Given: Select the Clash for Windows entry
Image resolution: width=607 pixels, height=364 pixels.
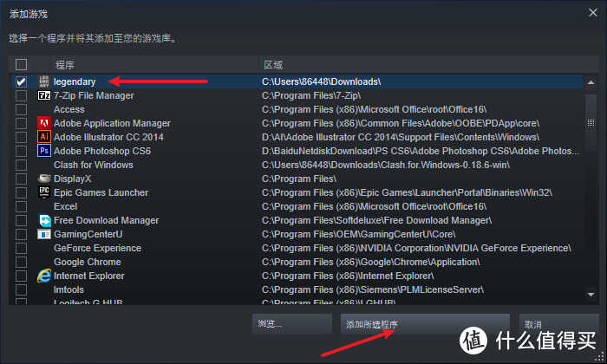Looking at the screenshot, I should pyautogui.click(x=94, y=165).
